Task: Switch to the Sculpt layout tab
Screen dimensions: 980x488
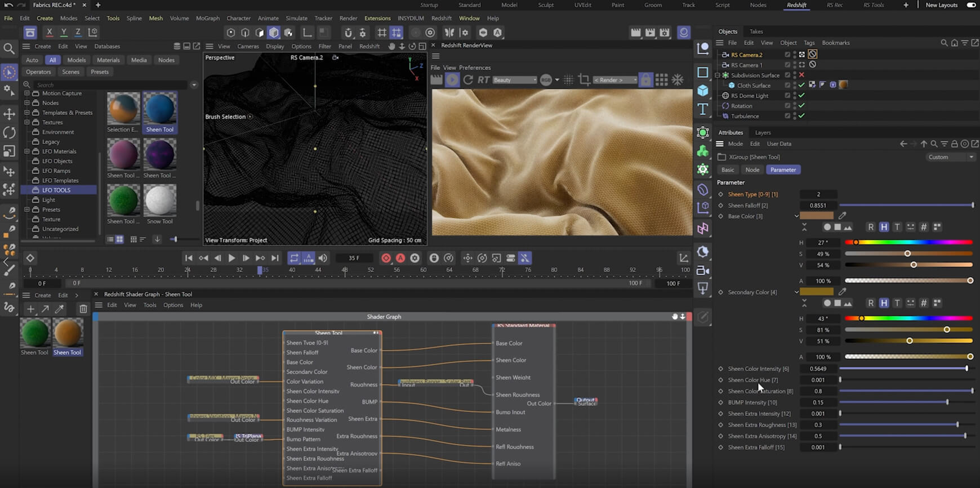Action: point(546,5)
